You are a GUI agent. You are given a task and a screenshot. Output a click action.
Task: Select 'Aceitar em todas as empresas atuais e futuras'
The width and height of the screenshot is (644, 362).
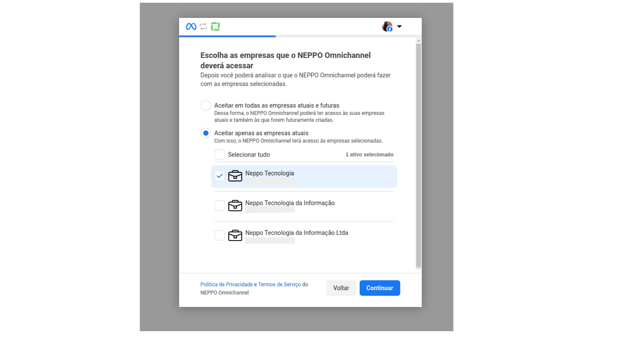coord(206,106)
